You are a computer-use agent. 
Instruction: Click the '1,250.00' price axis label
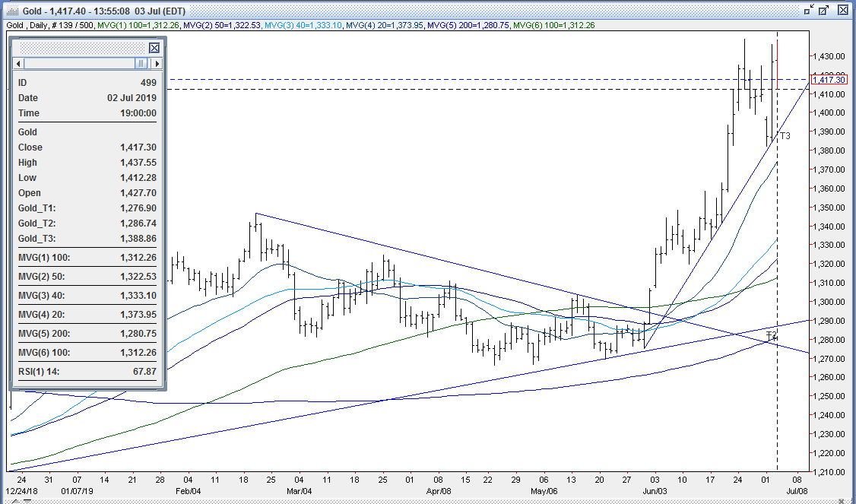[x=829, y=396]
